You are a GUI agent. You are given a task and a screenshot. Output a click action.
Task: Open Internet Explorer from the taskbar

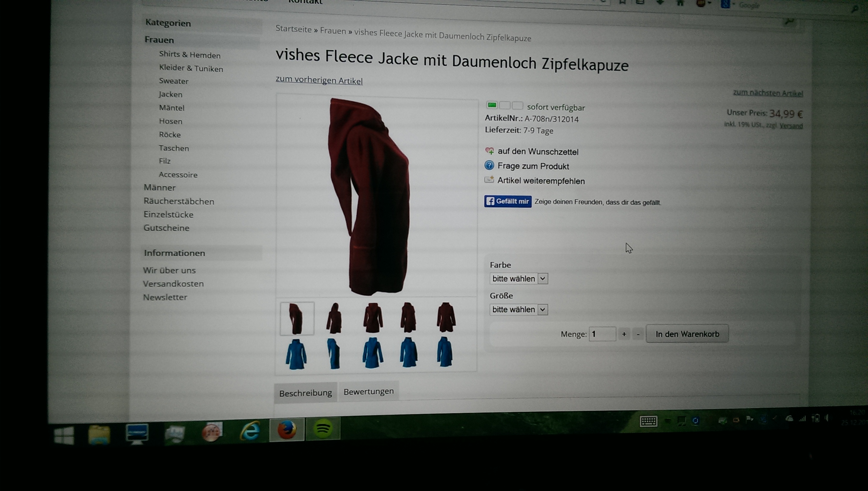[250, 430]
